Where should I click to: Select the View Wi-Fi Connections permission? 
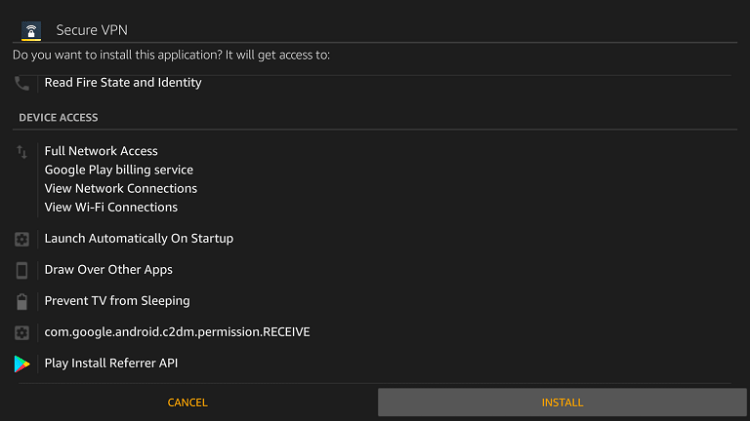(x=111, y=207)
